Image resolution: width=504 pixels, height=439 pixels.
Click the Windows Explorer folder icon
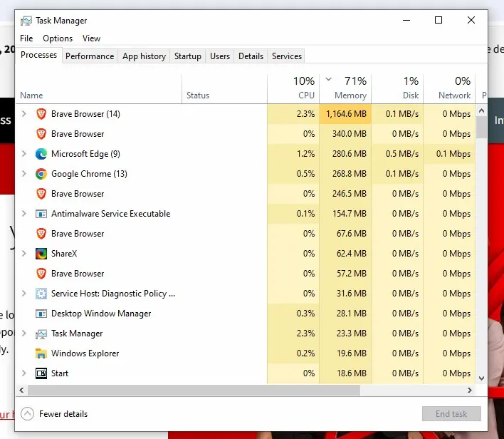(x=41, y=353)
